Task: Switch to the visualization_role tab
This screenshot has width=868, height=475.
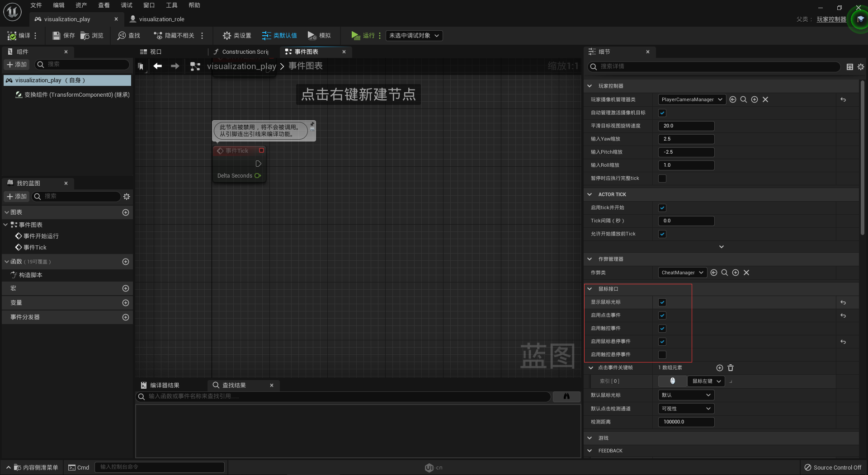Action: pos(161,19)
